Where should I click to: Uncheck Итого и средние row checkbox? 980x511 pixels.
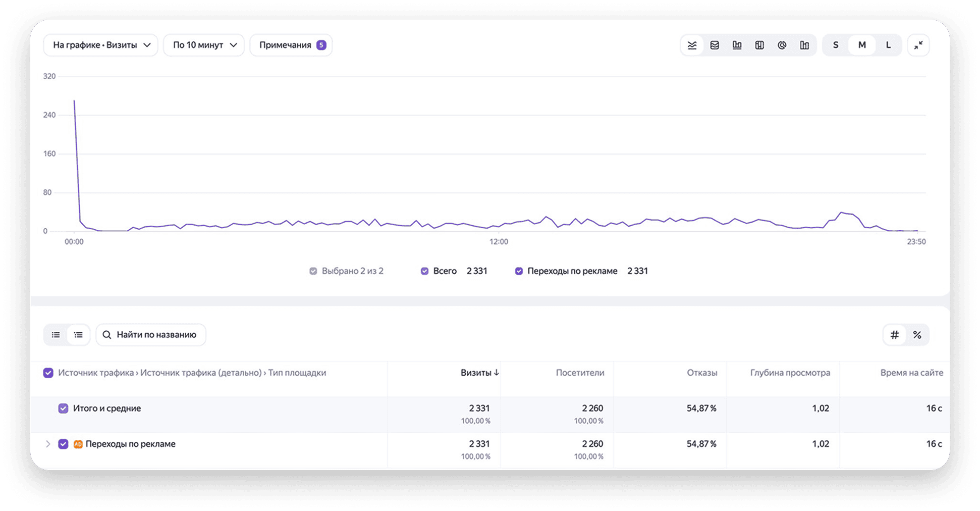[x=63, y=408]
